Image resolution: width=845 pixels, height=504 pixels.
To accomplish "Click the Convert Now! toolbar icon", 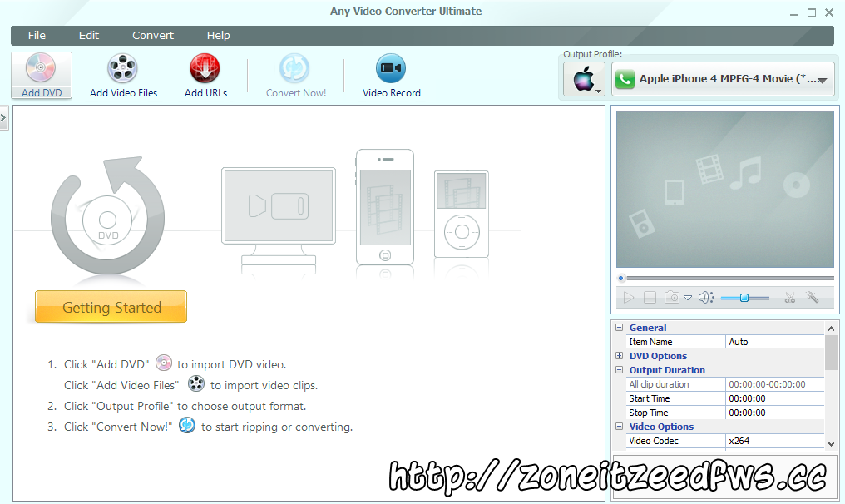I will coord(294,68).
